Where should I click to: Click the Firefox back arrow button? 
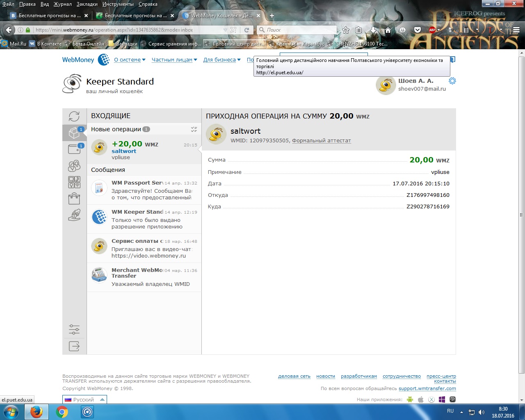click(x=9, y=30)
